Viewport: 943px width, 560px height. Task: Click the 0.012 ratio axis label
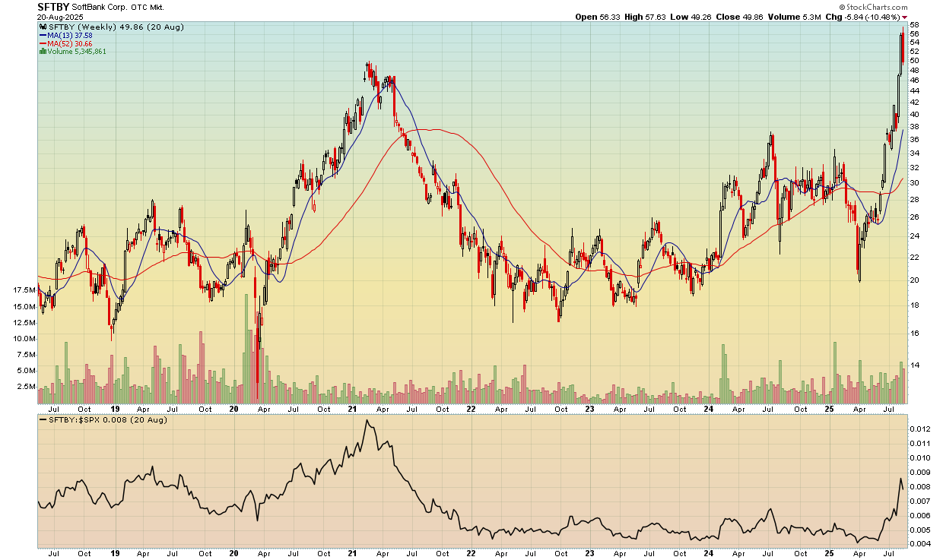tap(919, 429)
